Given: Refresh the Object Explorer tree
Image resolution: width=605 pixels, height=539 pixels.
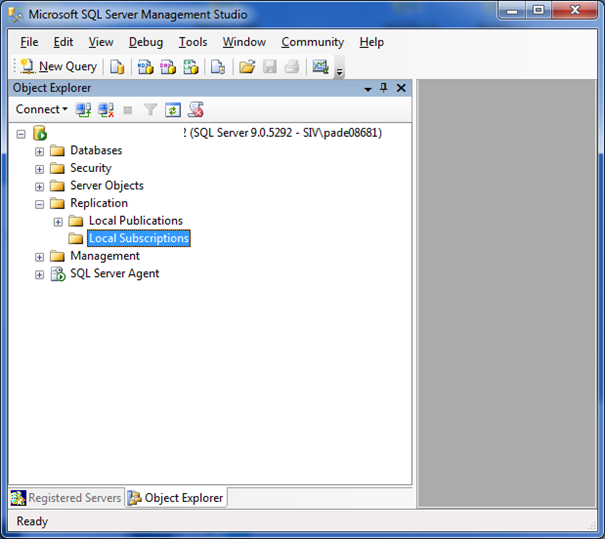Looking at the screenshot, I should click(x=172, y=110).
